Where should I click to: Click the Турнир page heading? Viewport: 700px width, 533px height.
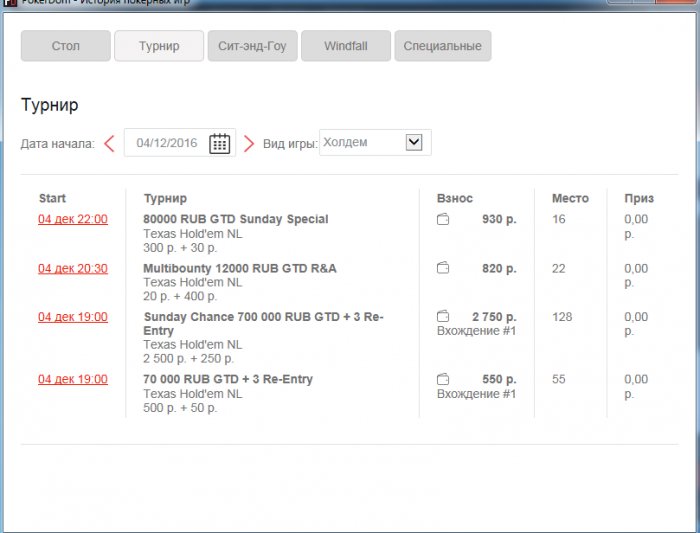(50, 105)
